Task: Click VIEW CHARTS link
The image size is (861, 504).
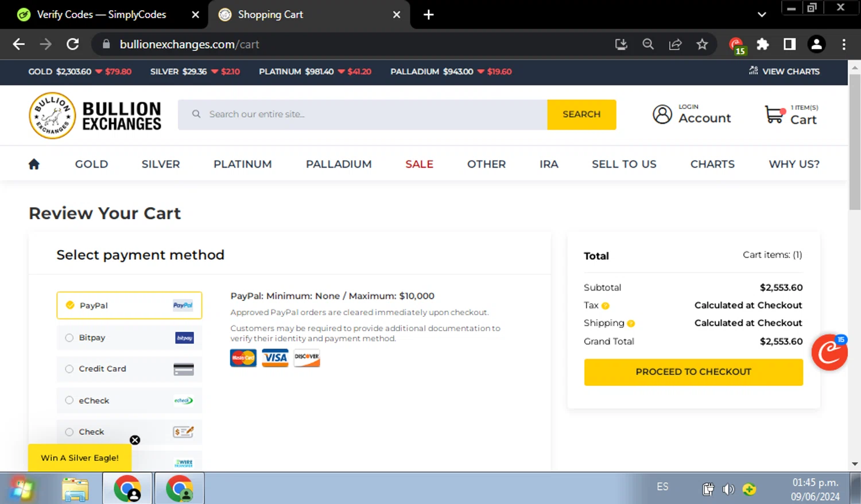Action: [784, 71]
